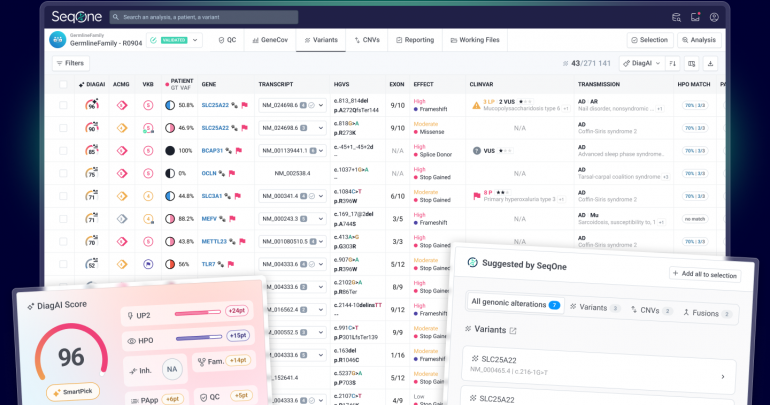This screenshot has height=405, width=770.
Task: Click the DiagAI score 96 gauge in SLC25A22 row
Action: tap(92, 105)
